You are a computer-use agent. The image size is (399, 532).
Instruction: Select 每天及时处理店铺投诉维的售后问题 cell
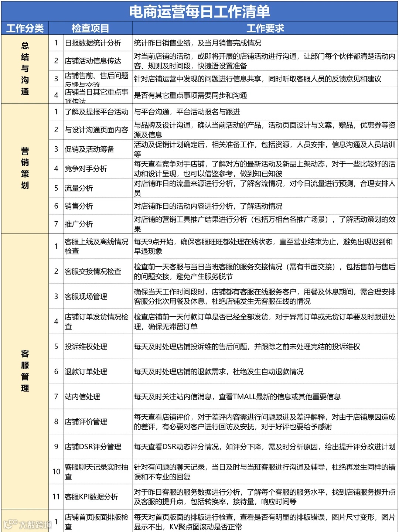coord(265,347)
